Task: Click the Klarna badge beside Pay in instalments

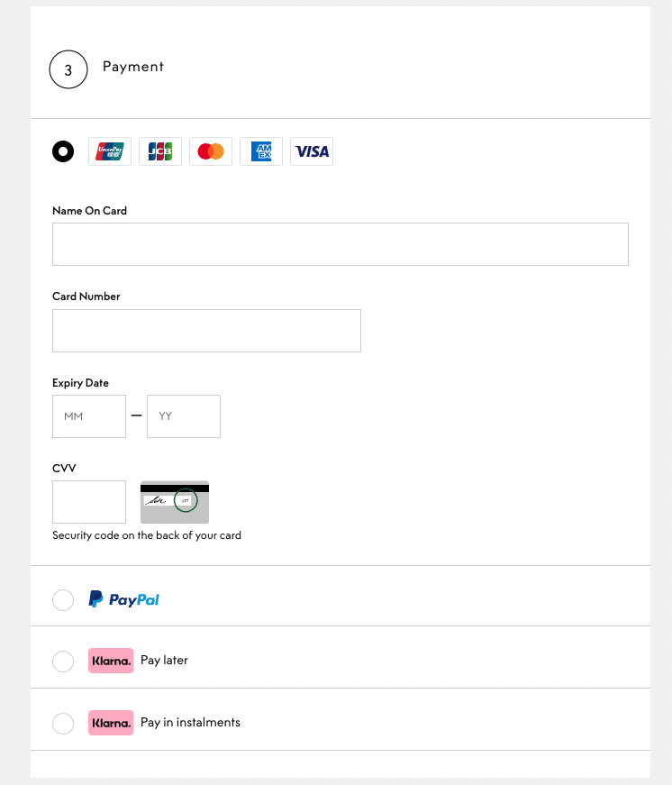Action: point(111,723)
